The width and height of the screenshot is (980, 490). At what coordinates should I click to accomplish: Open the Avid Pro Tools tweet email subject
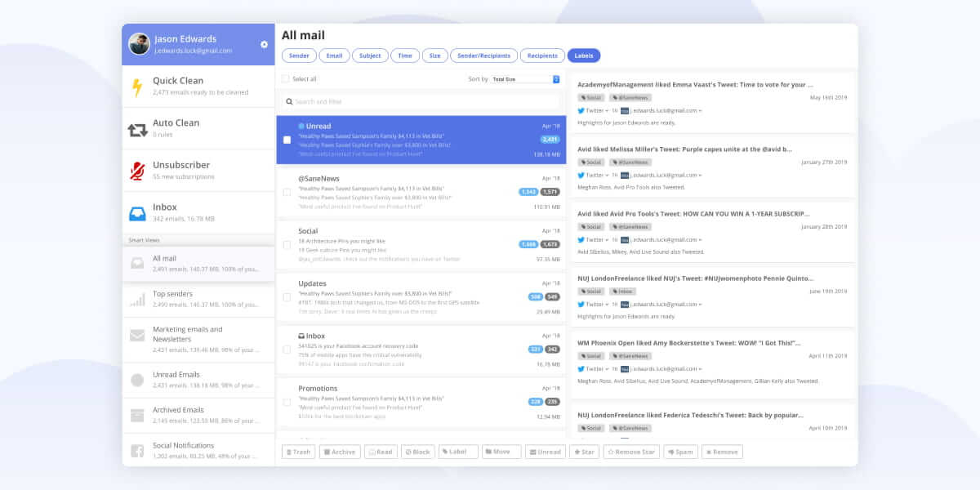pos(693,214)
